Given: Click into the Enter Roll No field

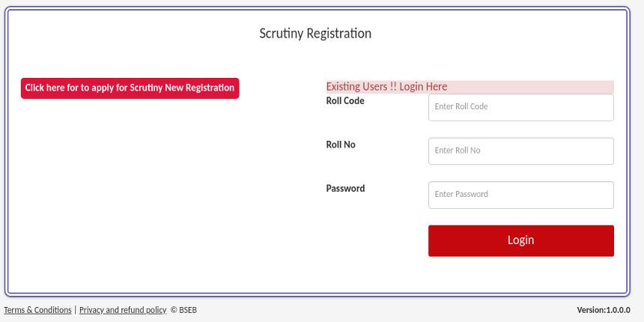Looking at the screenshot, I should tap(520, 151).
